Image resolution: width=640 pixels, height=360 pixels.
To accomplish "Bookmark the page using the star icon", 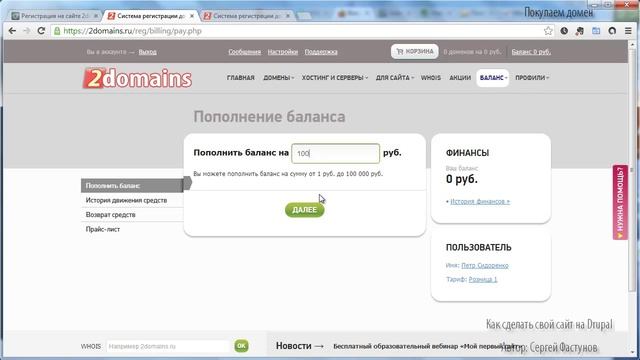I will 548,31.
